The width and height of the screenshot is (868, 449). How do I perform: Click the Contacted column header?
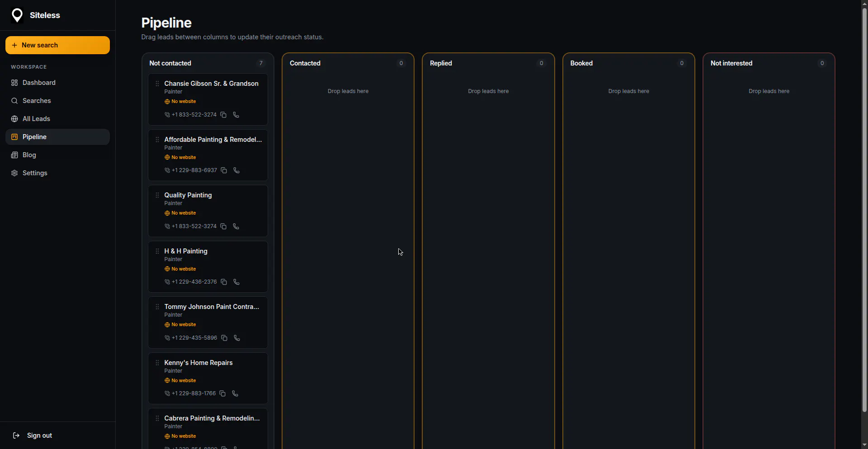pyautogui.click(x=305, y=63)
